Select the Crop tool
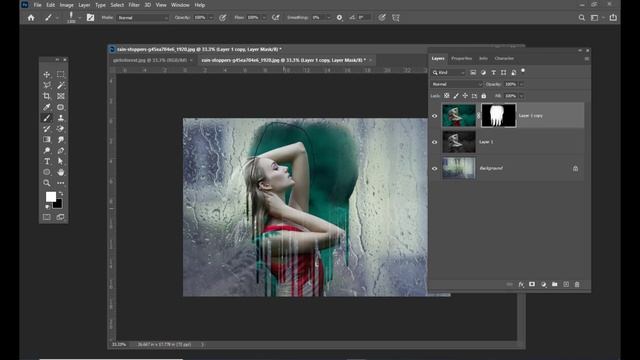Screen dimensions: 640x360 47,96
